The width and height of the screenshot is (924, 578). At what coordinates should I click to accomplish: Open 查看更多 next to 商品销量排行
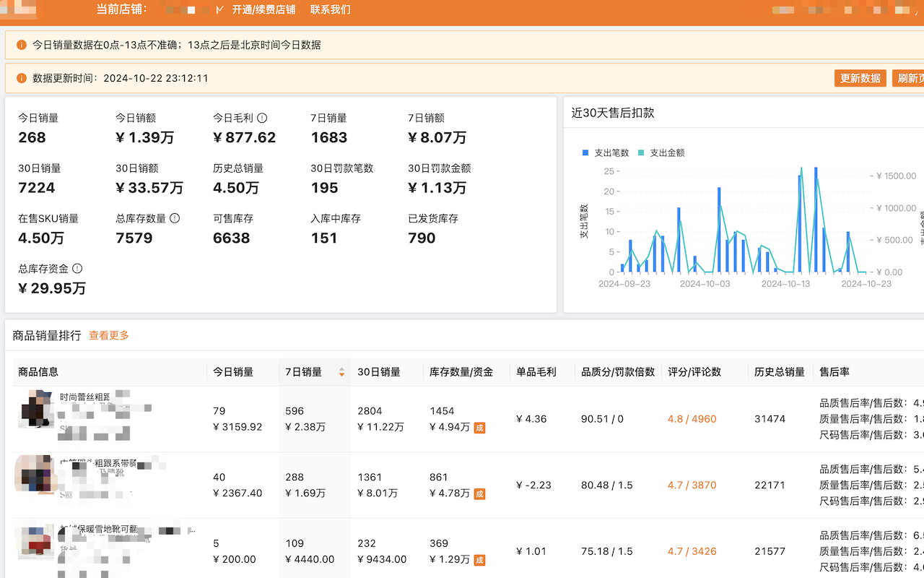108,336
